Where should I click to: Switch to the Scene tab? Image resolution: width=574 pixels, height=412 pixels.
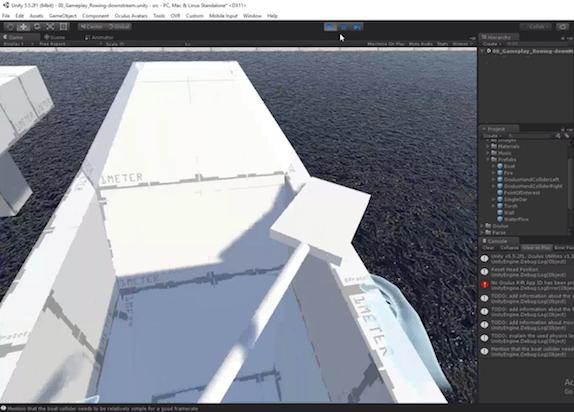point(55,37)
